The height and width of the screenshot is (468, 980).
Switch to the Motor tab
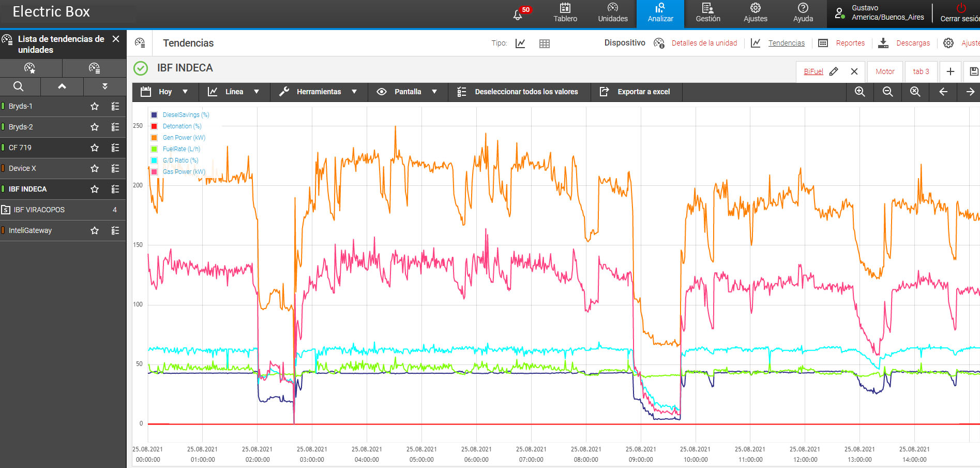885,71
